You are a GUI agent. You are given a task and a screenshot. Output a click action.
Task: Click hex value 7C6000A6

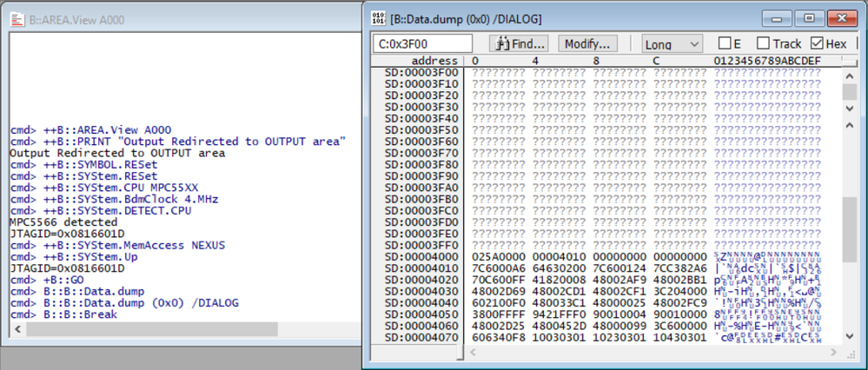pyautogui.click(x=499, y=268)
